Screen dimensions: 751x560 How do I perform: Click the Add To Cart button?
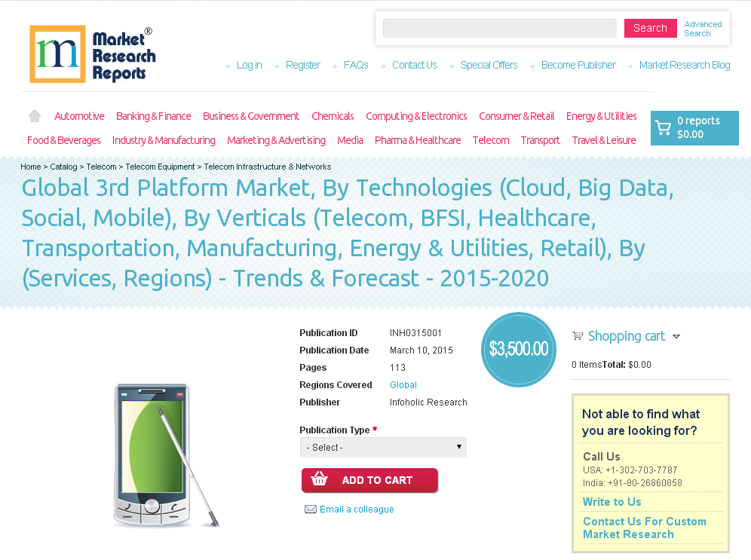tap(369, 480)
